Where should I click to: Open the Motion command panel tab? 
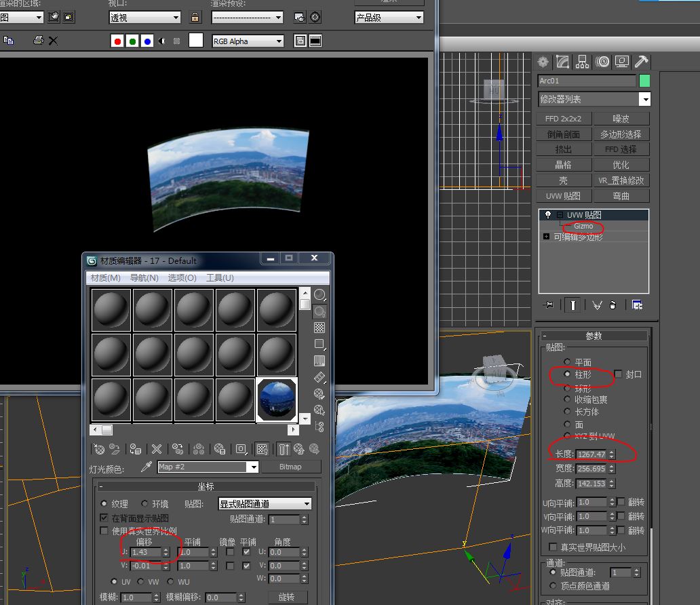tap(602, 62)
